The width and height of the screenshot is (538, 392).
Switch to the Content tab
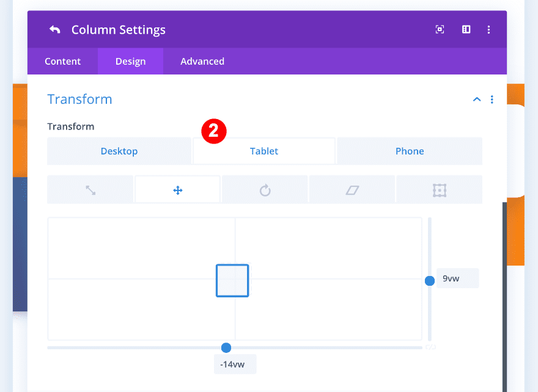click(x=62, y=61)
